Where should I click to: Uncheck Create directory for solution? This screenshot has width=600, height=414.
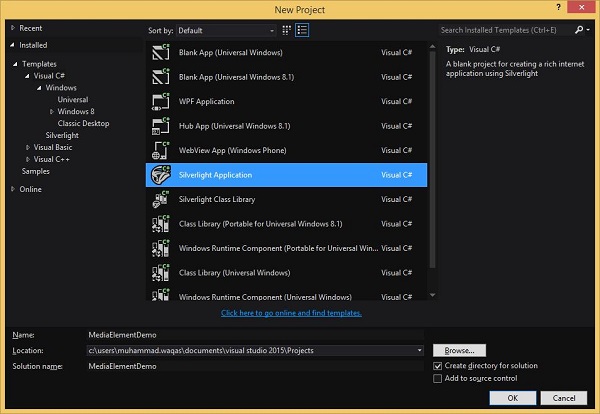[437, 366]
